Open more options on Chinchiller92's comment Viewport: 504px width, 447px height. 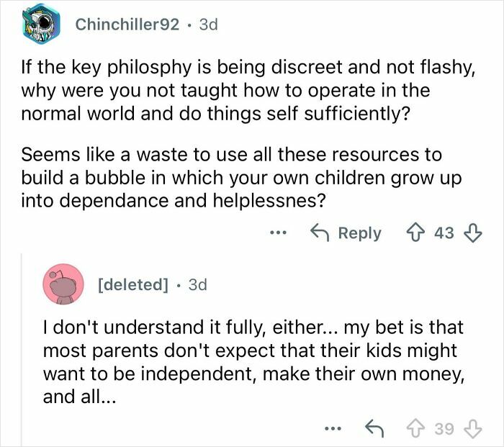click(280, 233)
